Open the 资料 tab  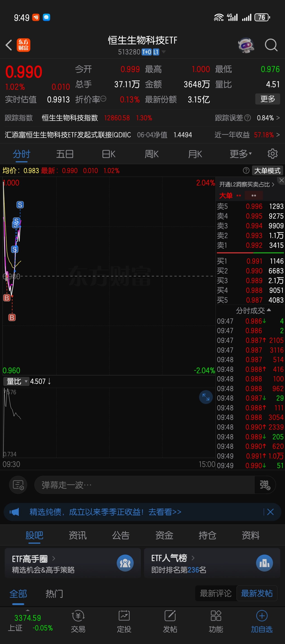tap(251, 535)
